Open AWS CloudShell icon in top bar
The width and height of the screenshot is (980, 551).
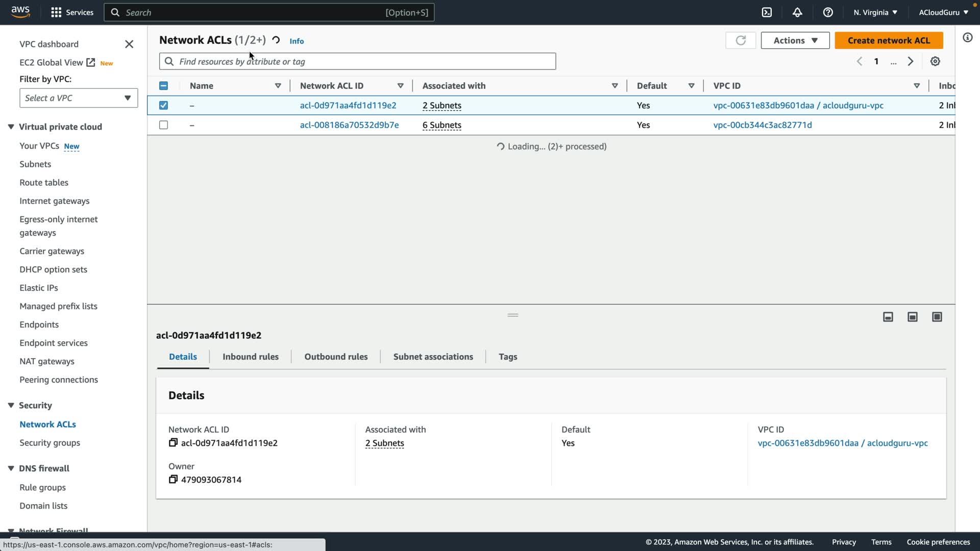767,12
